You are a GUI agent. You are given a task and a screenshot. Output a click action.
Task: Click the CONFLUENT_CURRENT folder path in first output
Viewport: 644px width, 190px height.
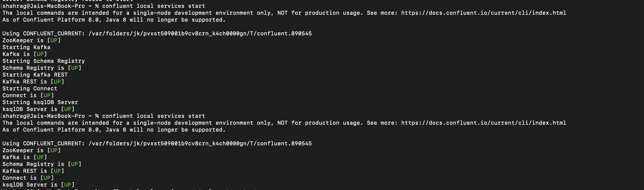pos(200,33)
